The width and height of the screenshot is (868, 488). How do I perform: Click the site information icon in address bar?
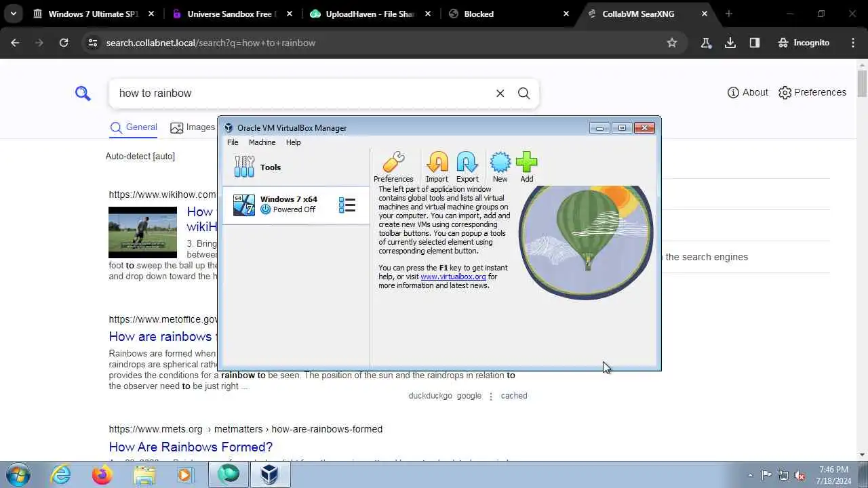(93, 43)
